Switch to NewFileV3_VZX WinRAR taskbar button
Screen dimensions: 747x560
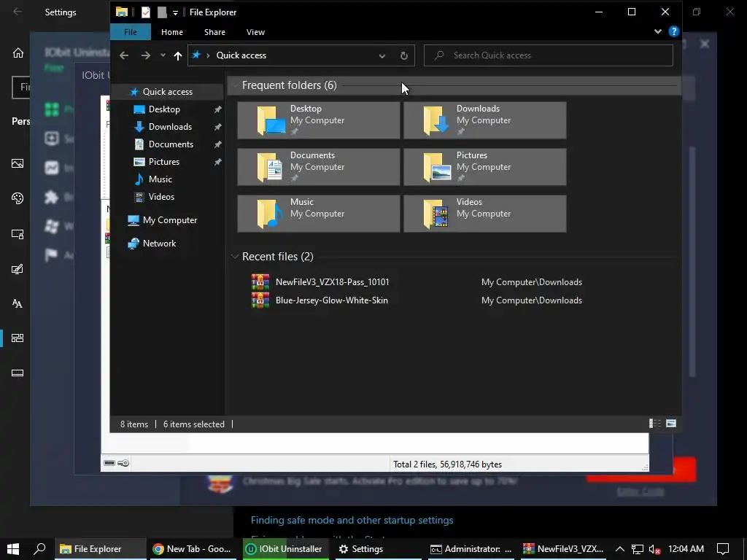point(564,549)
